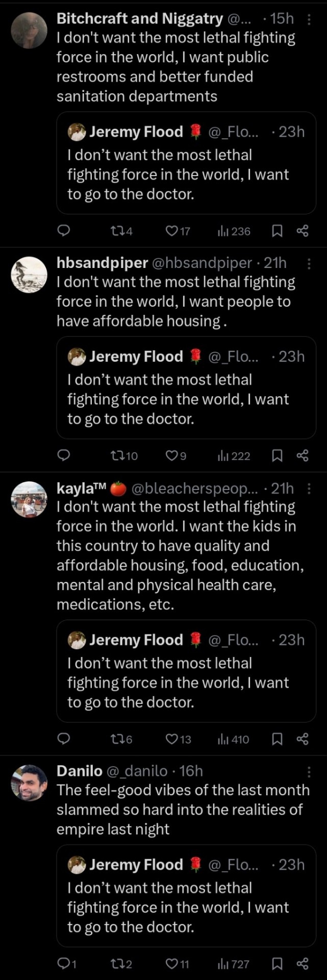327x980 pixels.
Task: Reply to the hbsandpiper tweet
Action: click(x=63, y=455)
